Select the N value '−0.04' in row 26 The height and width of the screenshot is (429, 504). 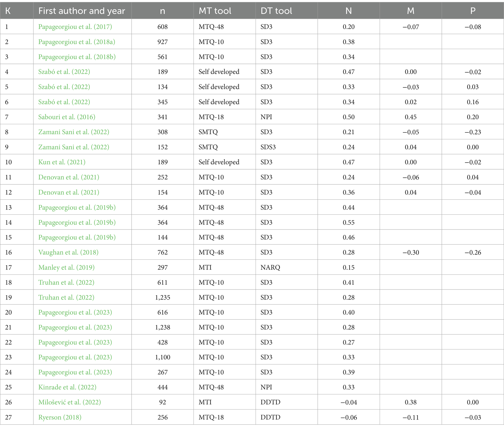[349, 402]
